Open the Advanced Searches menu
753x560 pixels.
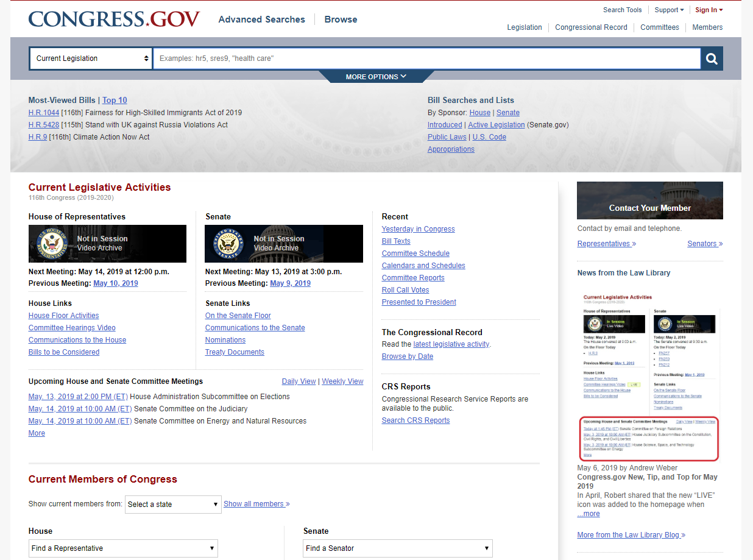pos(261,19)
